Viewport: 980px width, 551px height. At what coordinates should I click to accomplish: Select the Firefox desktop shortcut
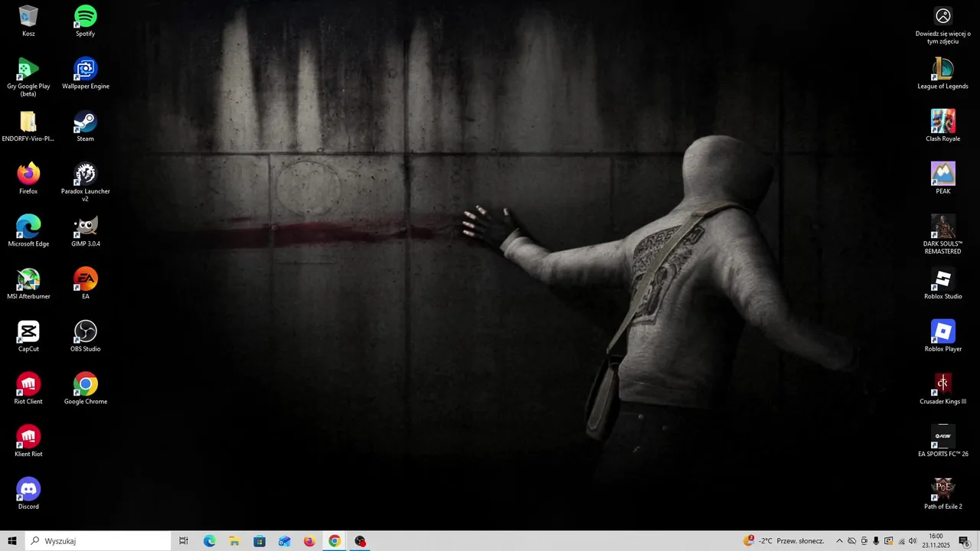point(28,178)
